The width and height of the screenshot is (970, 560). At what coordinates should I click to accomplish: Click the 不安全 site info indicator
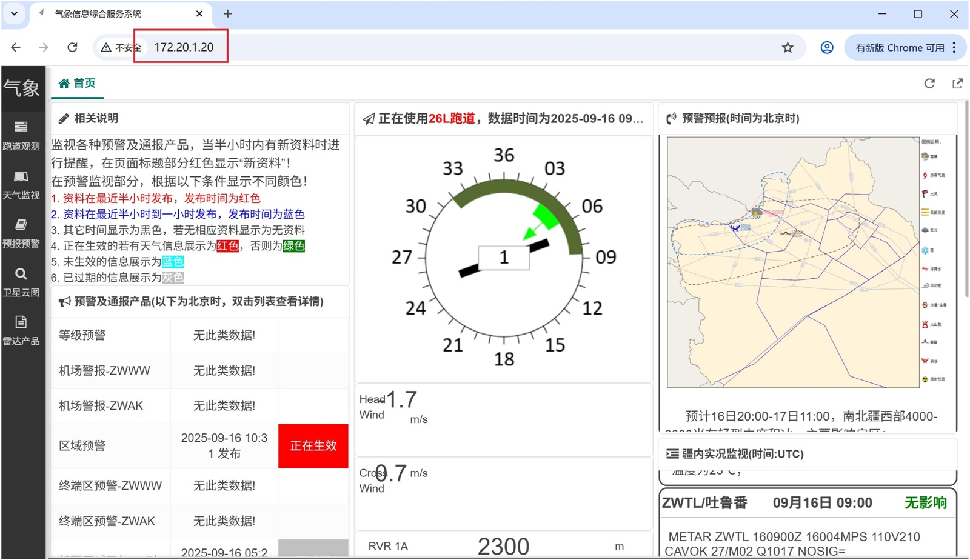[x=121, y=47]
